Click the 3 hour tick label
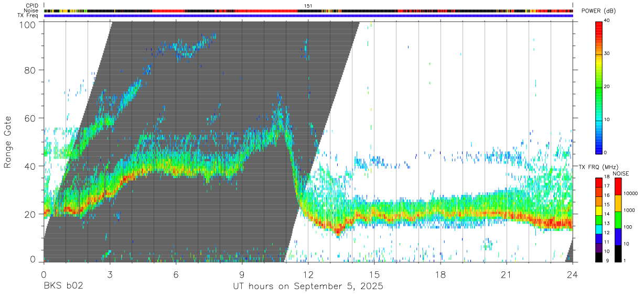The image size is (644, 297). pyautogui.click(x=110, y=274)
